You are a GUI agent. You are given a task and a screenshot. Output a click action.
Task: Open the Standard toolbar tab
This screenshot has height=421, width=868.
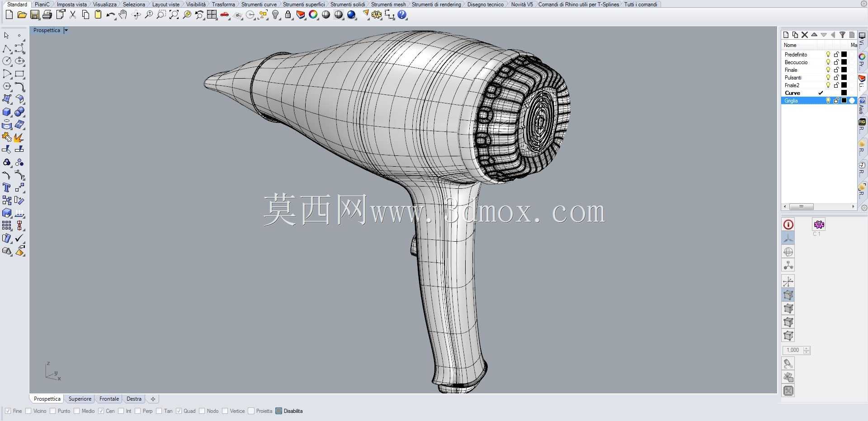click(x=17, y=5)
